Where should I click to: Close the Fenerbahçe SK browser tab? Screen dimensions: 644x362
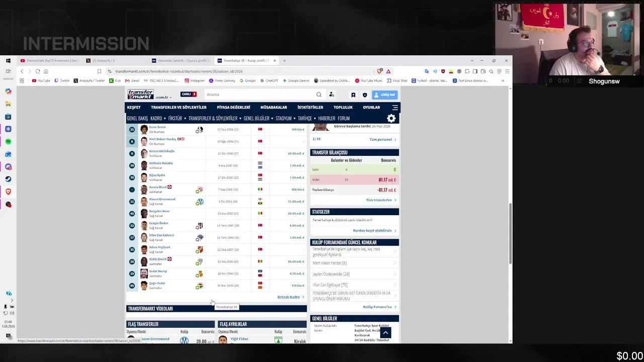pos(274,61)
